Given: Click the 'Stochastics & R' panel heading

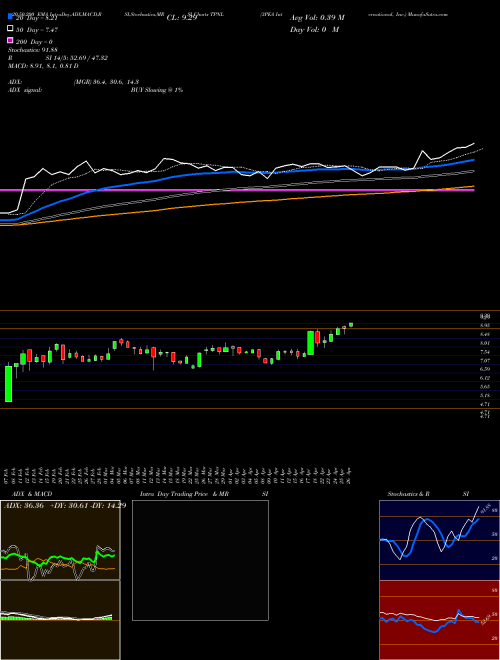Looking at the screenshot, I should pyautogui.click(x=408, y=494).
